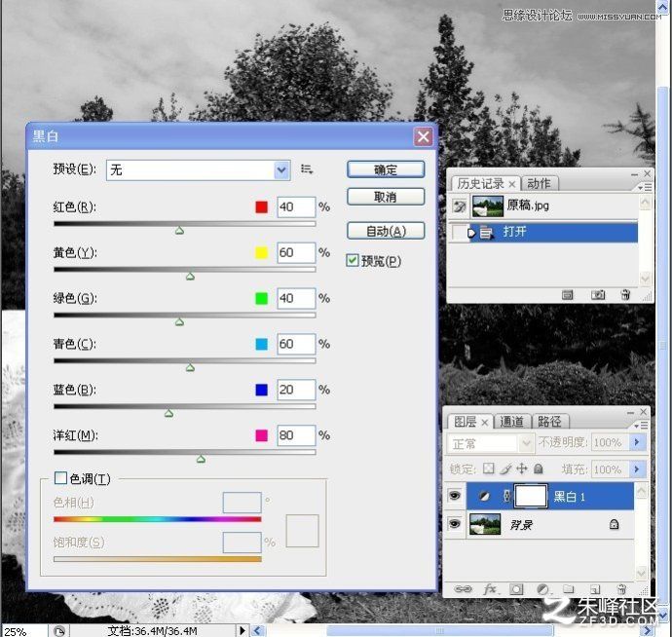Screen dimensions: 672x637
Task: Adjust the 洋红(M) slider handle
Action: tap(201, 459)
